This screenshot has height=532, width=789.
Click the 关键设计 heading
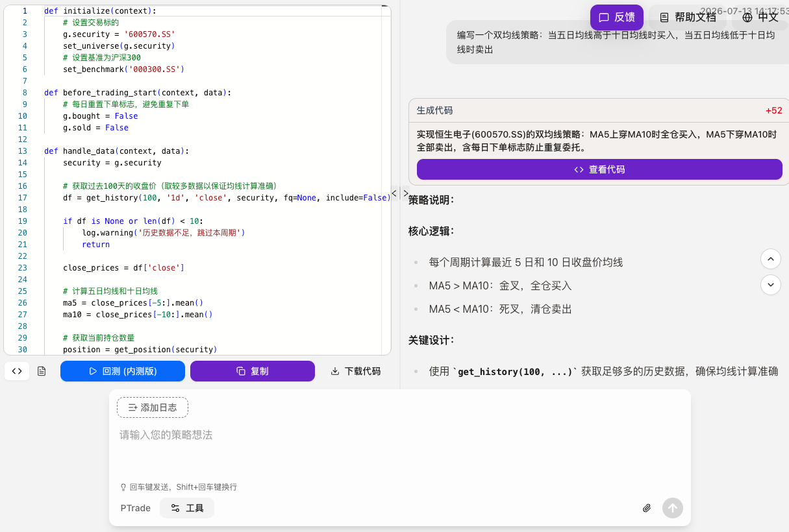[431, 340]
